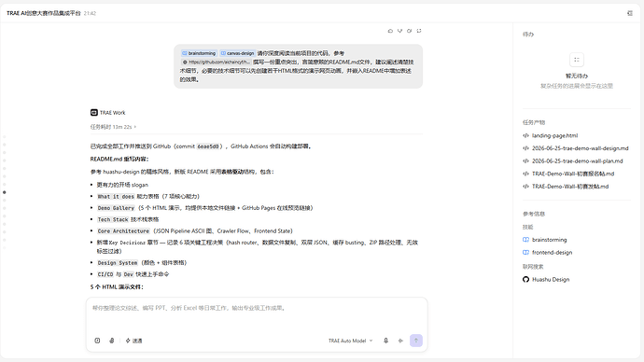Open the TRAE Auto Model dropdown
This screenshot has width=644, height=362.
pyautogui.click(x=350, y=341)
